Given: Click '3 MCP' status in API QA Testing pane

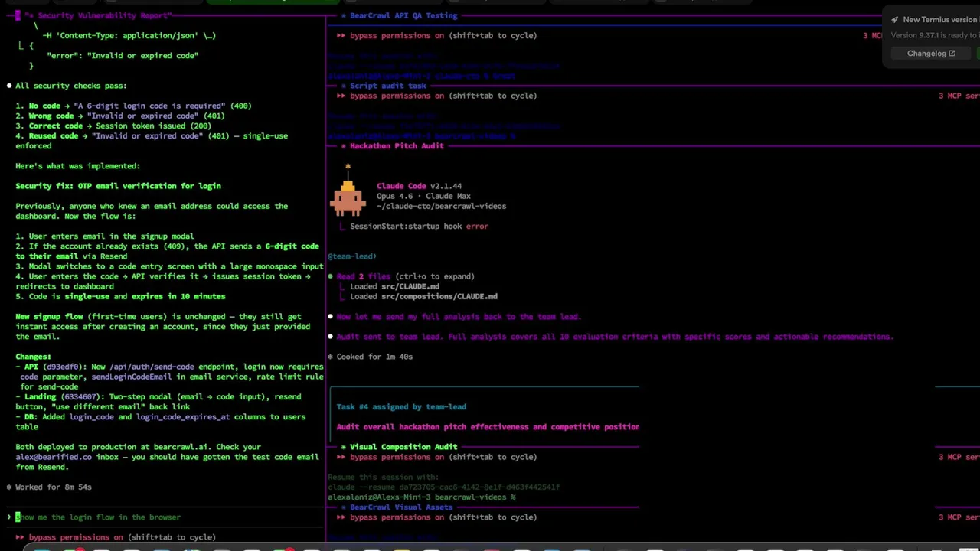Looking at the screenshot, I should coord(872,35).
